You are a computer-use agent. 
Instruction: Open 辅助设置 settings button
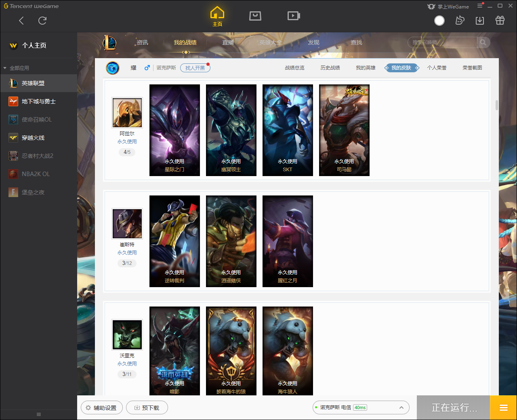[x=101, y=408]
